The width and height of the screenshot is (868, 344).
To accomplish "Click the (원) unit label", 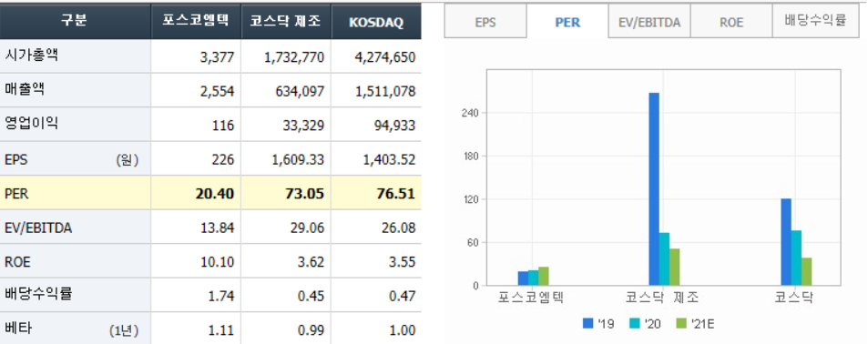I will (127, 160).
